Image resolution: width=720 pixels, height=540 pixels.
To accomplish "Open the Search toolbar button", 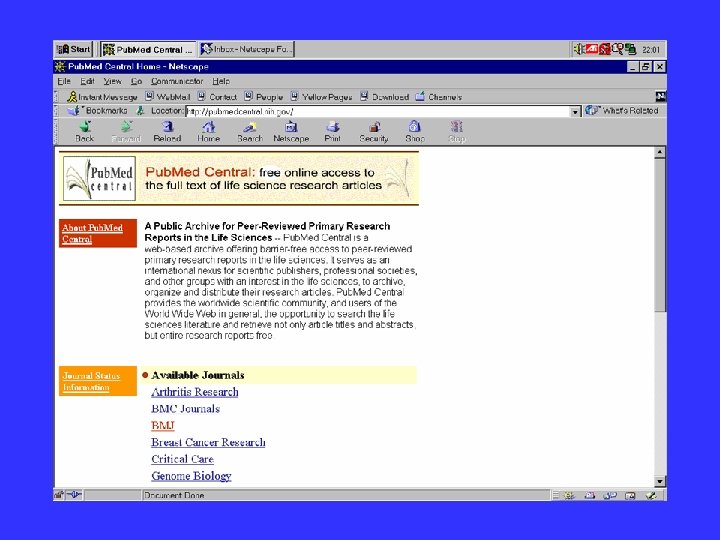I will tap(250, 131).
